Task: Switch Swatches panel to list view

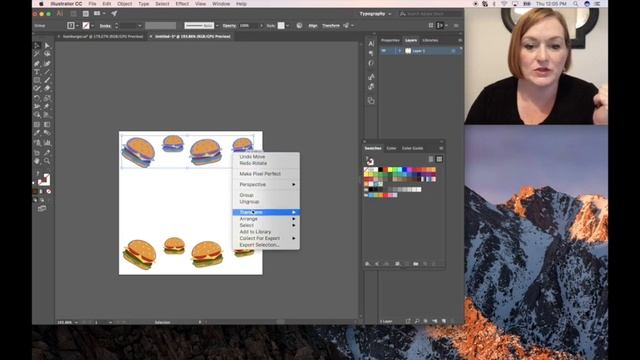Action: pos(431,159)
